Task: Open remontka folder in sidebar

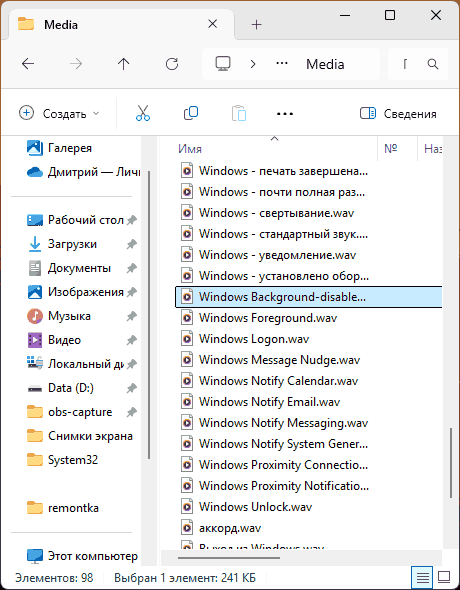Action: [63, 508]
